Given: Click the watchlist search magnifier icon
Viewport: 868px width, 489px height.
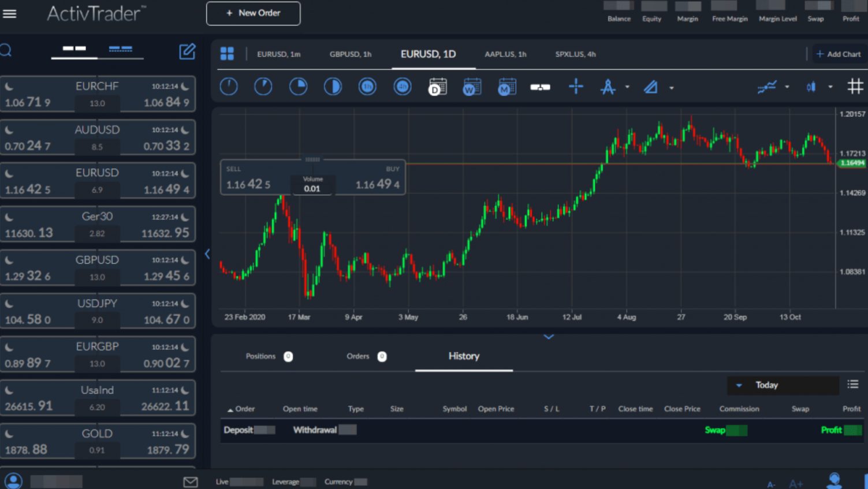Looking at the screenshot, I should coord(6,51).
